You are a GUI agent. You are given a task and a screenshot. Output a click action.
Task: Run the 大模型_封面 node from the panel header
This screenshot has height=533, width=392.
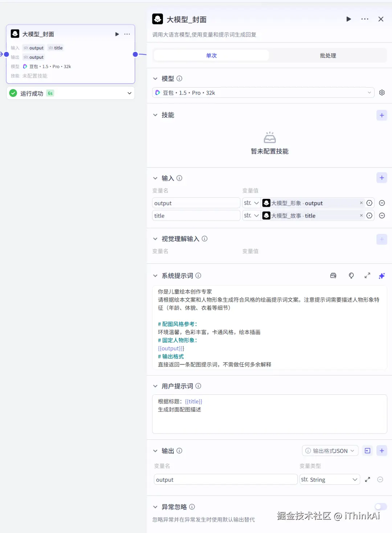pos(348,19)
